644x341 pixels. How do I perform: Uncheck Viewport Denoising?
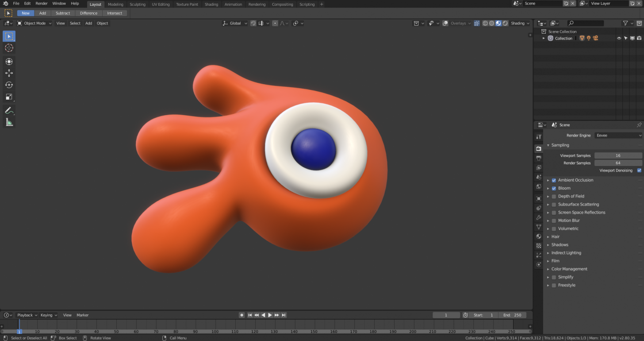[639, 170]
